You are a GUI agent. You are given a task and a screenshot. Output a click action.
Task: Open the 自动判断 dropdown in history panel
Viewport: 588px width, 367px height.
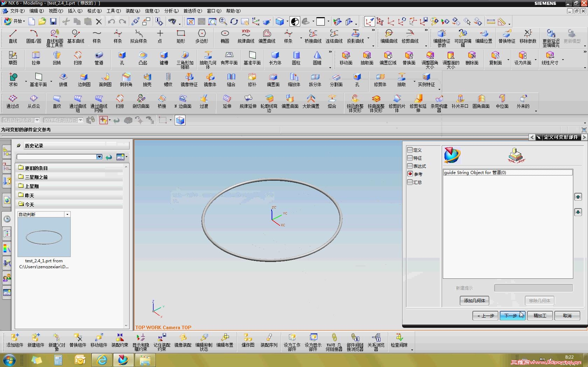[x=67, y=214]
